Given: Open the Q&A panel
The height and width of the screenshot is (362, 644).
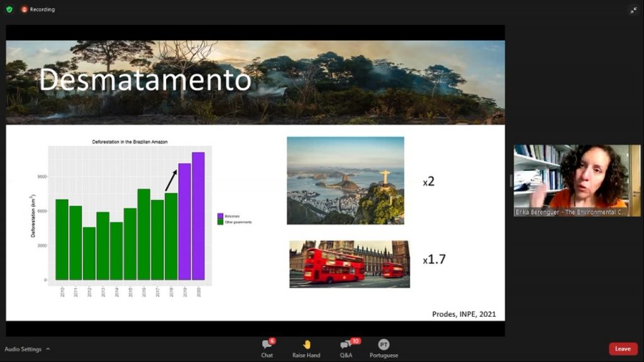Looking at the screenshot, I should click(x=346, y=348).
